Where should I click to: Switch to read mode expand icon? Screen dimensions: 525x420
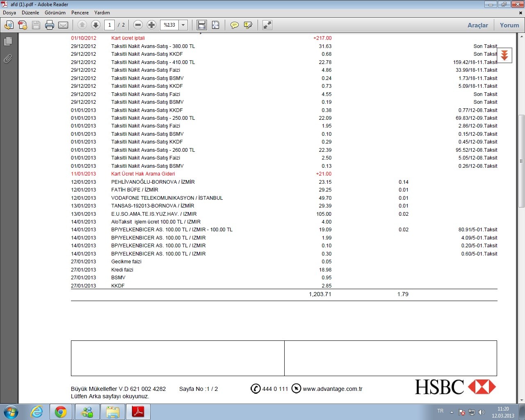point(267,25)
